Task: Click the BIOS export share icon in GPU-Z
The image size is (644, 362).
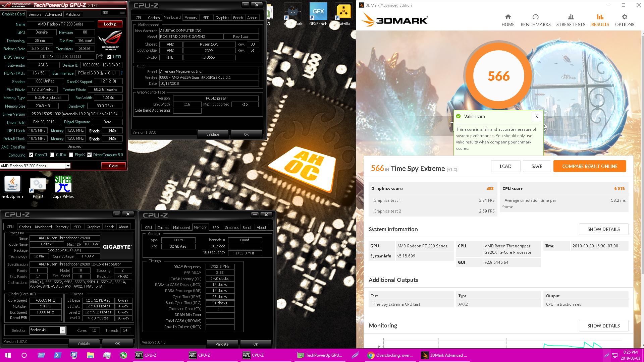Action: tap(99, 57)
